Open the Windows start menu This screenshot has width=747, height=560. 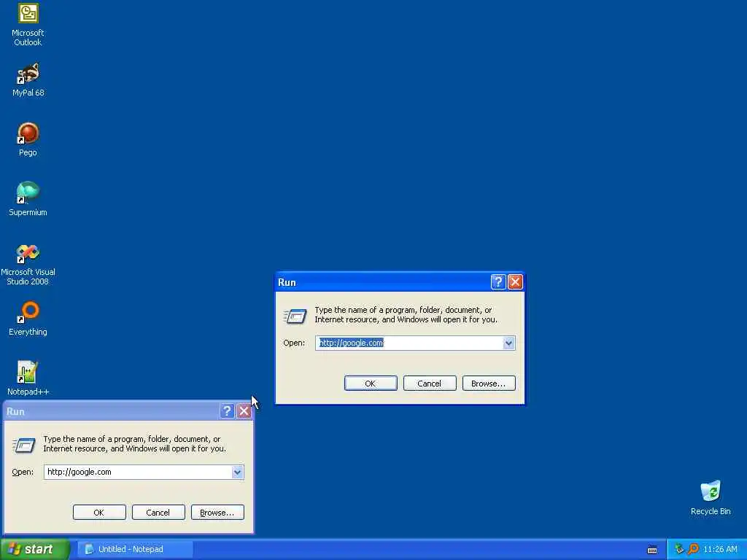[35, 549]
